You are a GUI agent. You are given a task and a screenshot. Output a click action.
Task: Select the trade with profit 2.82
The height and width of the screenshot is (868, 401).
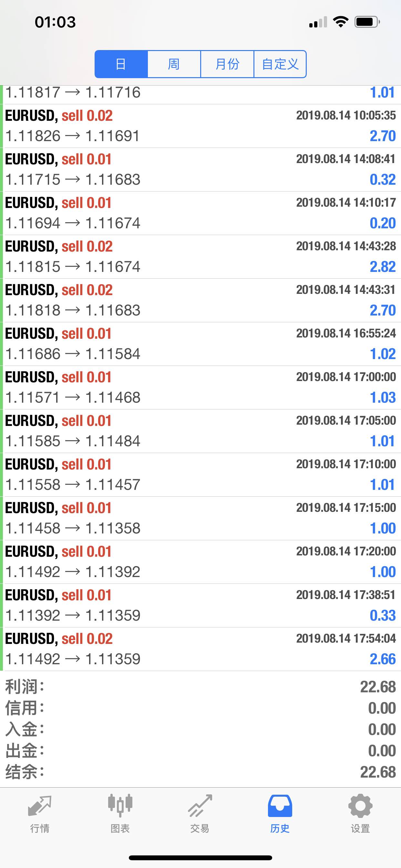pos(200,257)
